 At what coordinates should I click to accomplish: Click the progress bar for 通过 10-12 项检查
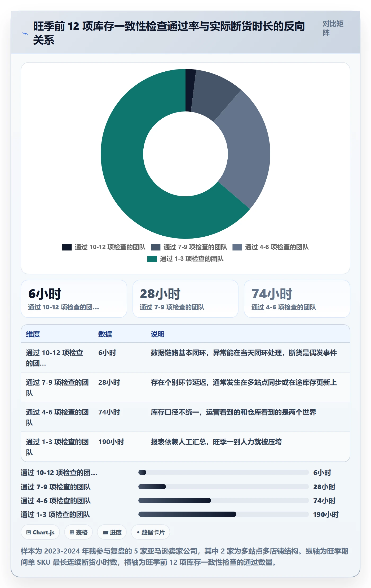click(x=223, y=472)
